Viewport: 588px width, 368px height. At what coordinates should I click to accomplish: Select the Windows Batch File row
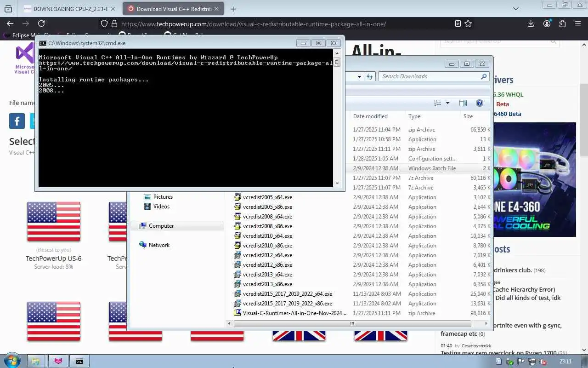tap(418, 168)
